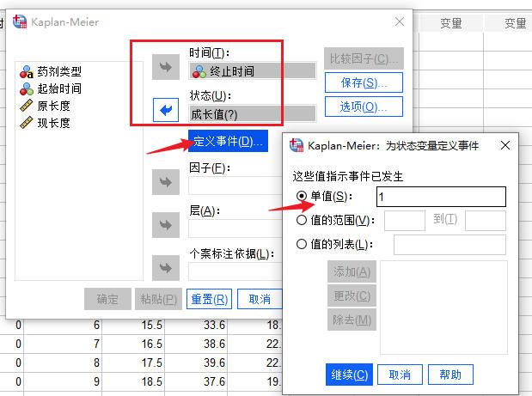532x396 pixels.
Task: Click data cell 15.5 in the spreadsheet
Action: [x=133, y=325]
